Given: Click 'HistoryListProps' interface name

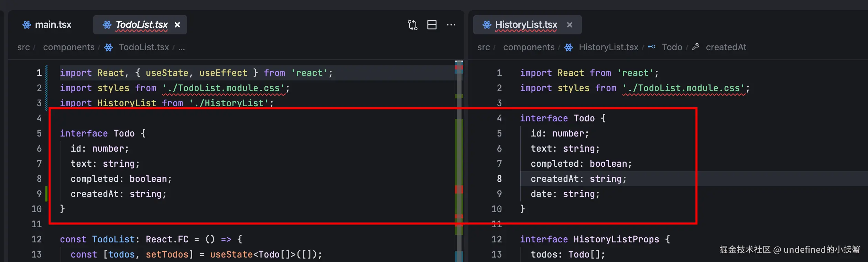Looking at the screenshot, I should (x=616, y=239).
